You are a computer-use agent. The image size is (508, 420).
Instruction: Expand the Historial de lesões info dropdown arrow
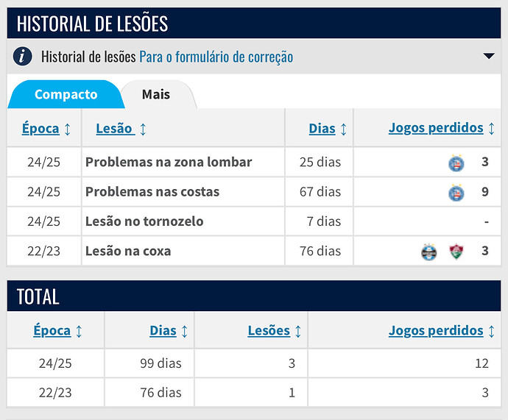489,57
